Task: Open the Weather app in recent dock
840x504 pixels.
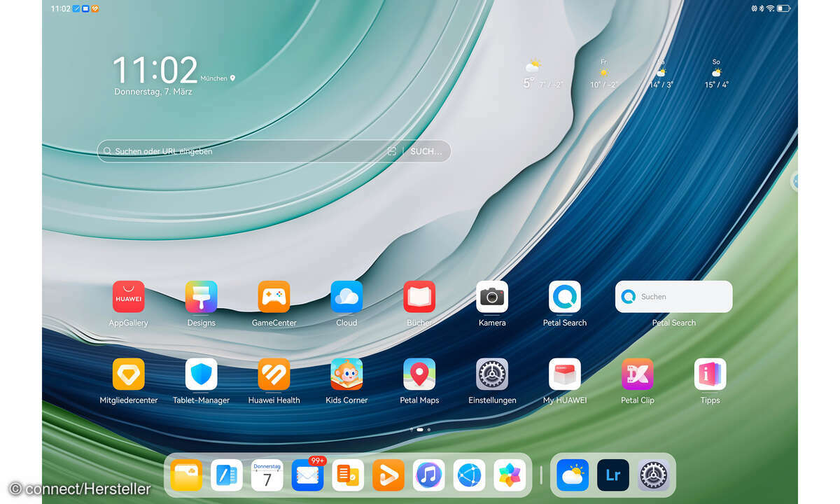Action: pyautogui.click(x=573, y=475)
